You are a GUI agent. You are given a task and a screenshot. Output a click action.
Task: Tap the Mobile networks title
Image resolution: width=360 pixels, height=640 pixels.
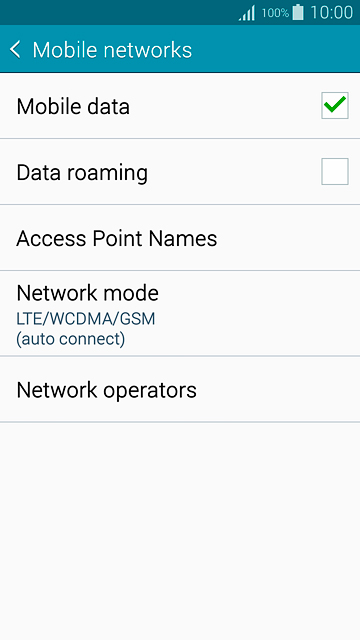point(112,50)
